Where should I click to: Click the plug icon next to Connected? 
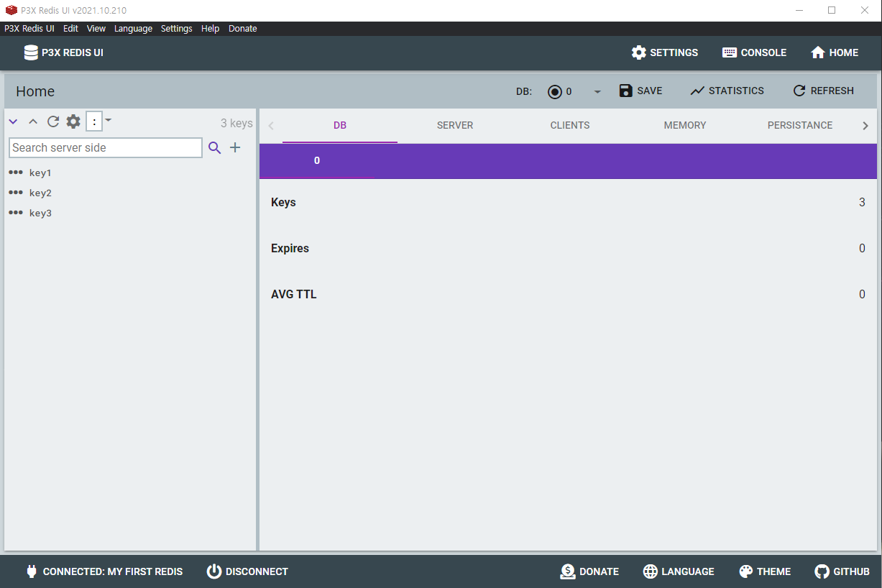tap(32, 571)
